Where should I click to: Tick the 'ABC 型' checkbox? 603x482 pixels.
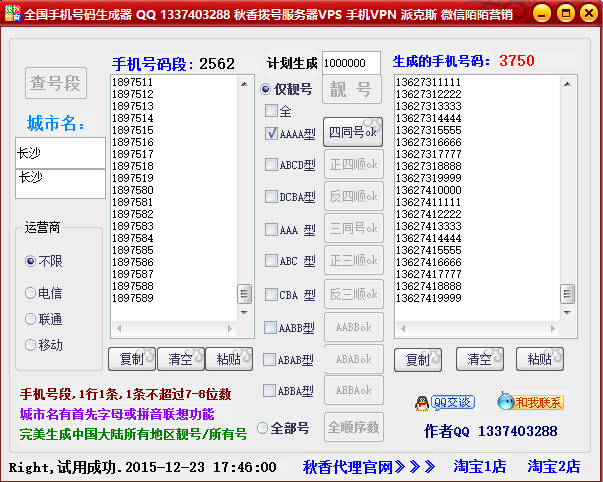(271, 260)
